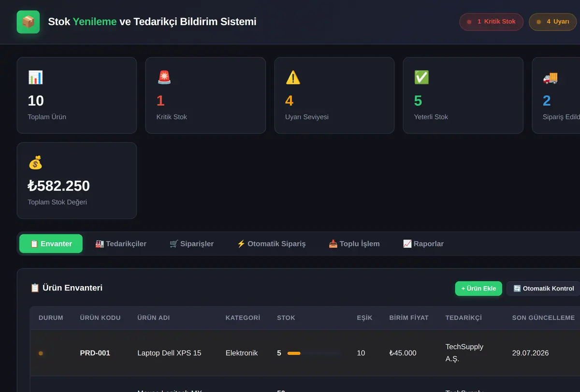Viewport: 580px width, 392px height.
Task: Click the package box logo icon
Action: pos(28,22)
